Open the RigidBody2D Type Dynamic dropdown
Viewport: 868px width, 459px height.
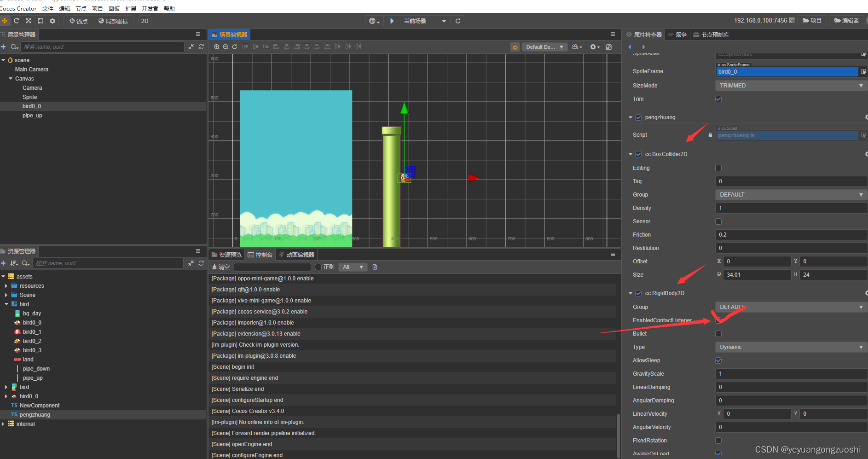pyautogui.click(x=791, y=347)
